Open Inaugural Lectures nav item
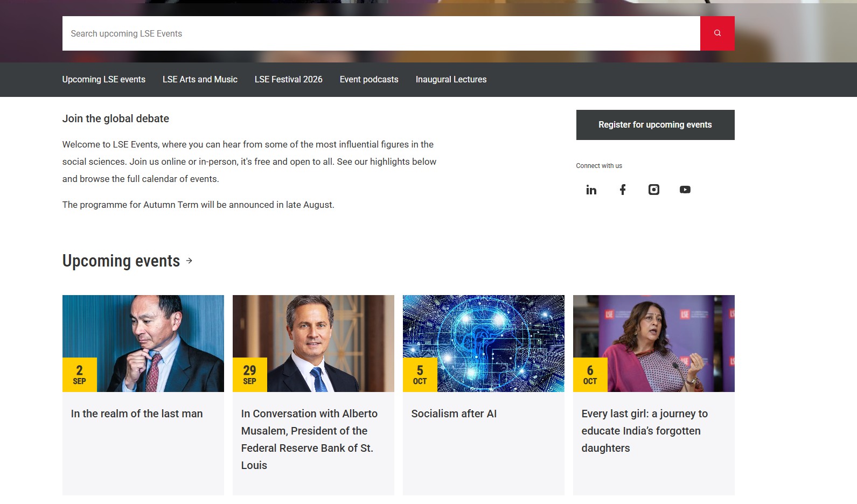 pyautogui.click(x=451, y=80)
